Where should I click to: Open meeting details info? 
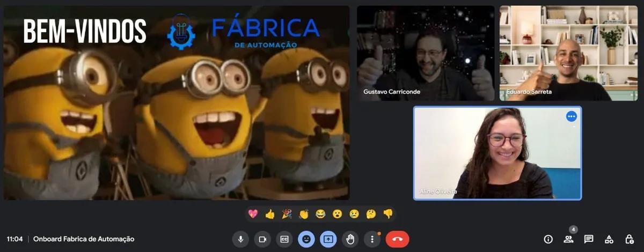tap(548, 239)
